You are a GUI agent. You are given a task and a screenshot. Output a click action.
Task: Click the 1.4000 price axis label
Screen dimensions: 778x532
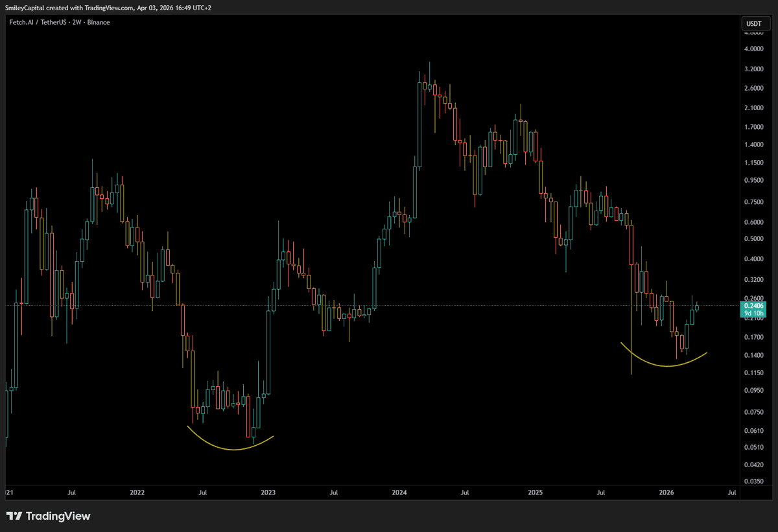pyautogui.click(x=754, y=145)
